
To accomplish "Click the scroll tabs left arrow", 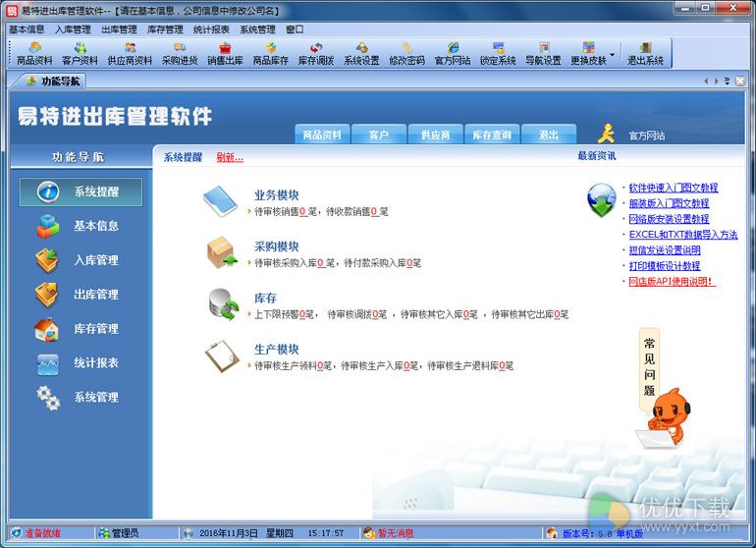I will 706,82.
